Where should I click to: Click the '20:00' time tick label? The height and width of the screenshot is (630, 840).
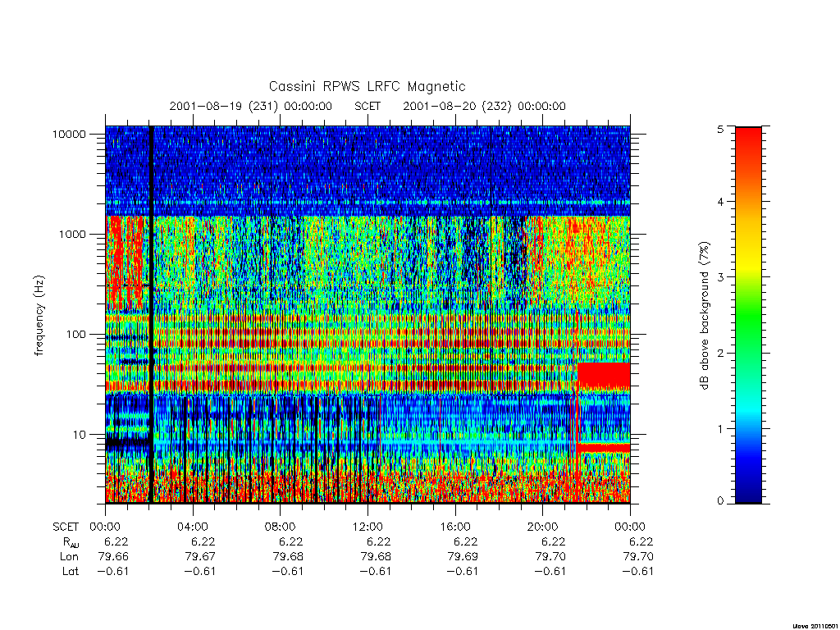[543, 527]
